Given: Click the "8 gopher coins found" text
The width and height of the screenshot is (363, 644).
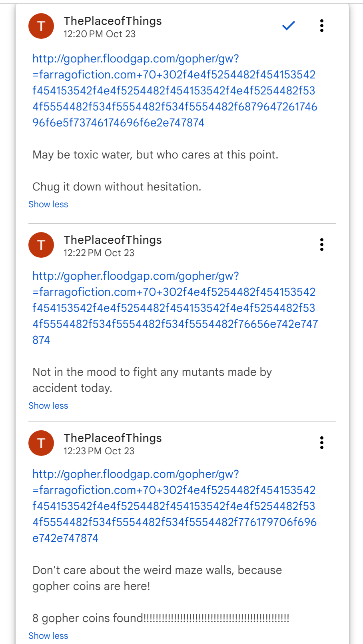Looking at the screenshot, I should click(160, 618).
